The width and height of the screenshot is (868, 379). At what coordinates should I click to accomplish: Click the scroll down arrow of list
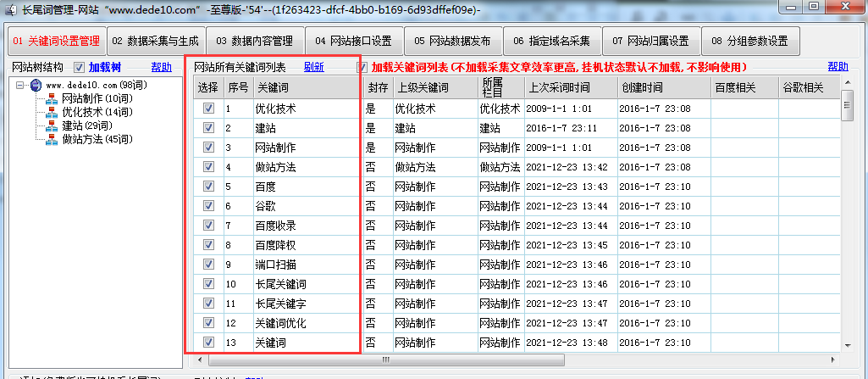(847, 345)
